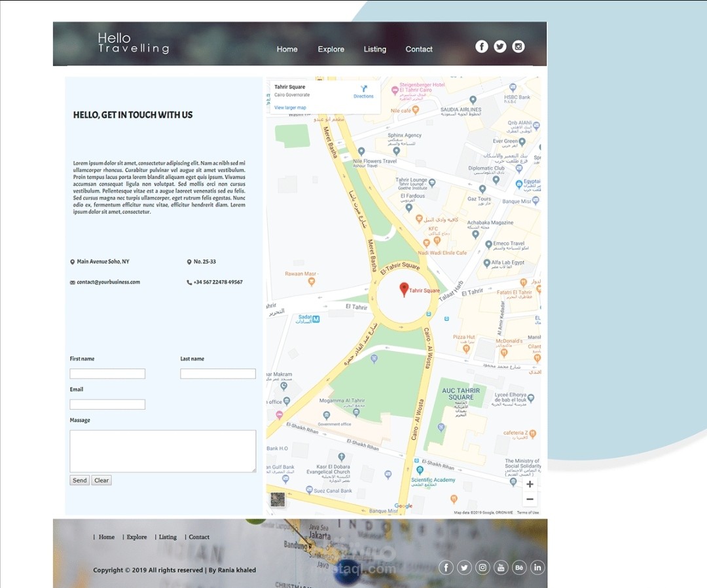
Task: Click the Hello Travelling logo
Action: click(x=134, y=43)
